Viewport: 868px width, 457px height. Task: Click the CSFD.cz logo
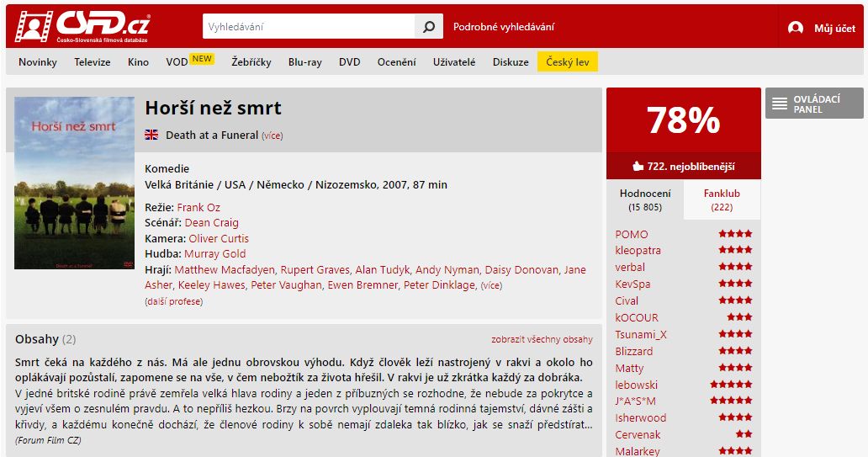82,27
